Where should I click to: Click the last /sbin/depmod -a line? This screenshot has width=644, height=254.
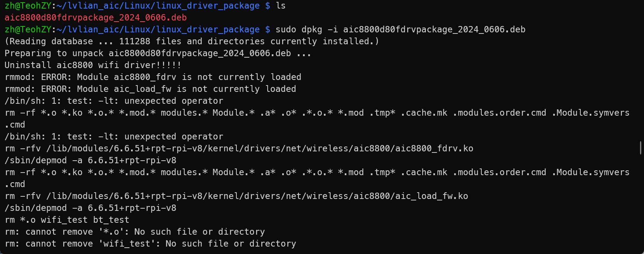[x=90, y=208]
